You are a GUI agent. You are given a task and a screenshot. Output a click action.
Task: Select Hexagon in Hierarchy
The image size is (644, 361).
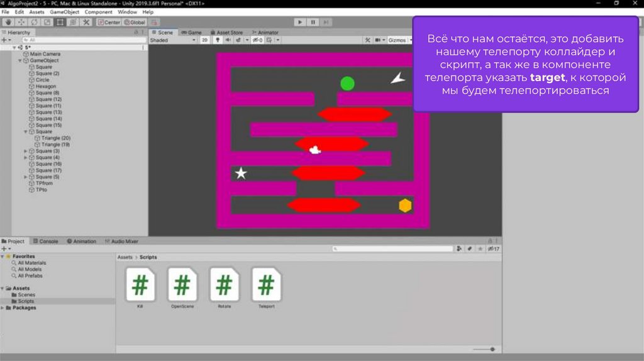pos(45,87)
